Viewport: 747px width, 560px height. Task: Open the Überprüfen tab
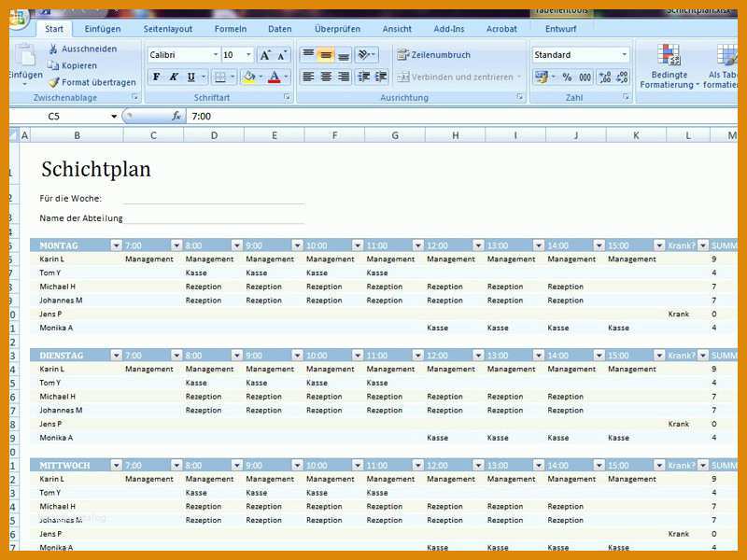point(337,29)
